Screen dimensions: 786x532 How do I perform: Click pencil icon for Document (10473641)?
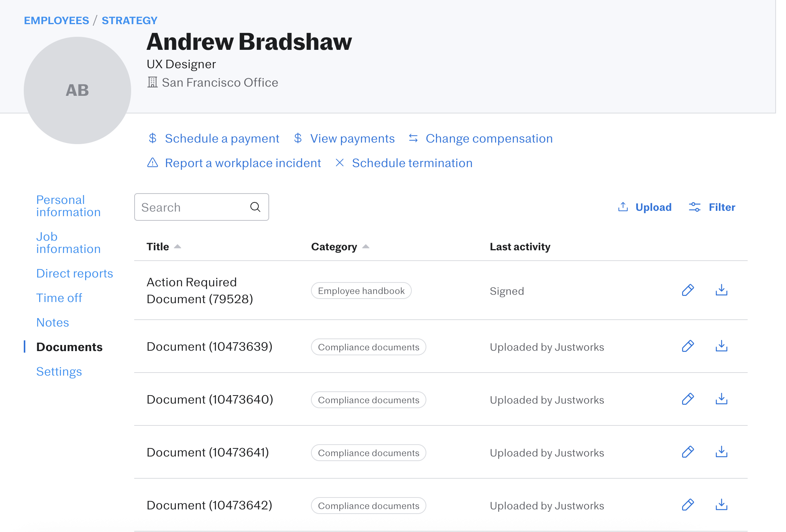click(688, 452)
